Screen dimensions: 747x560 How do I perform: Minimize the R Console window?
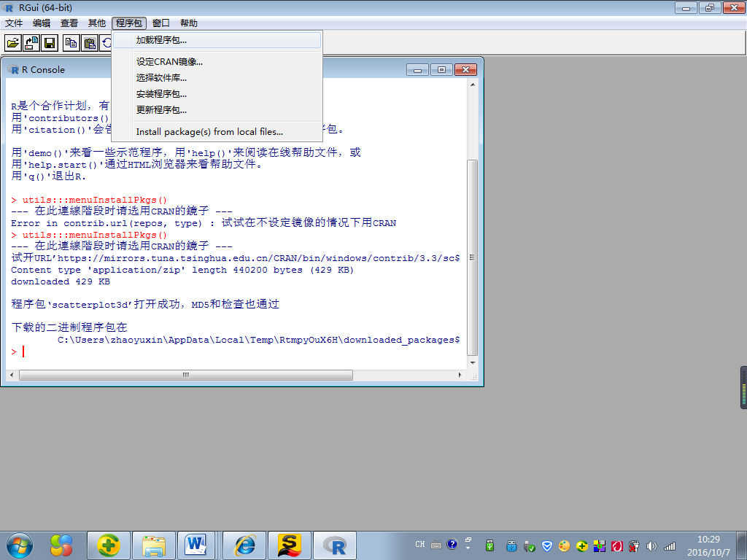(417, 70)
